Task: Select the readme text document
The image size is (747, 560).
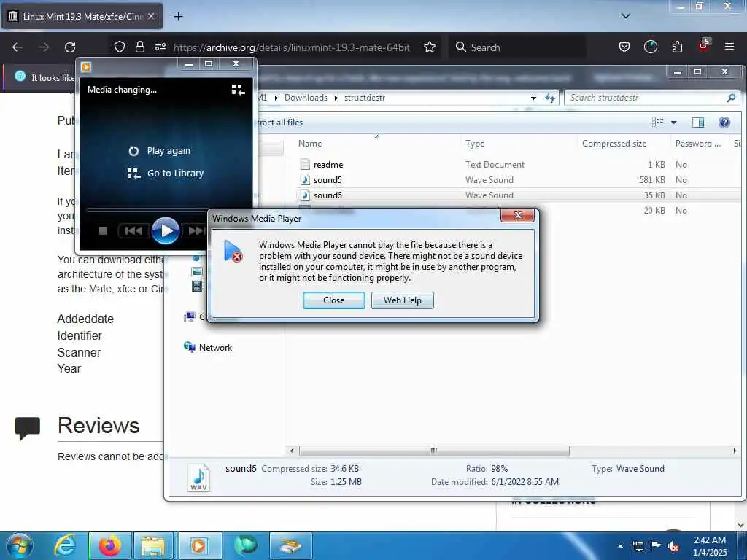Action: coord(328,165)
